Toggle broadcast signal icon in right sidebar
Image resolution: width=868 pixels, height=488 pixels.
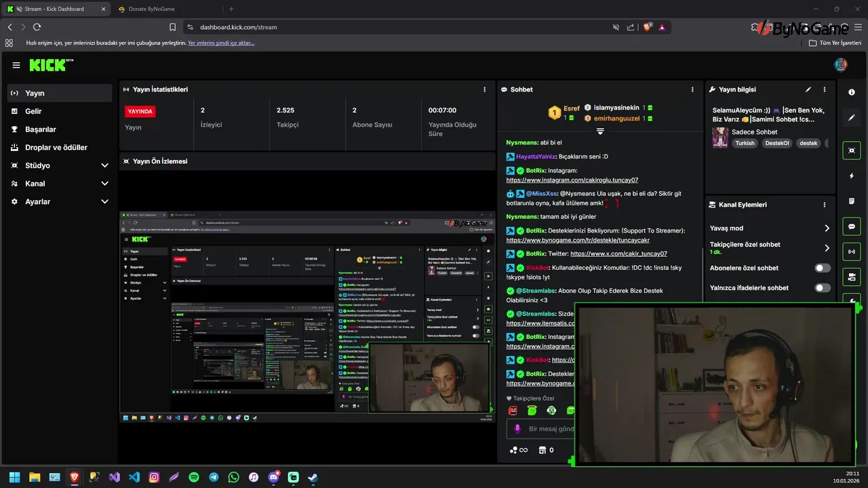click(x=852, y=251)
